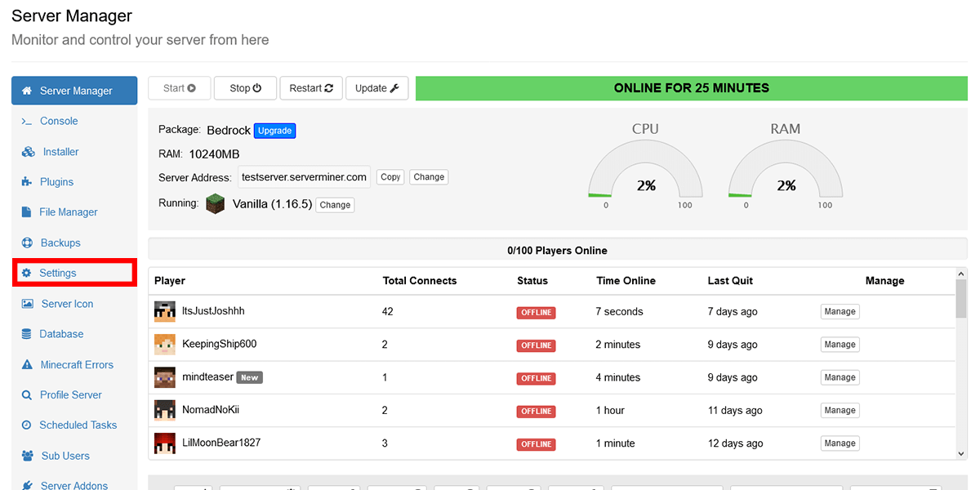The image size is (980, 490).
Task: Click the Scheduled Tasks clock icon
Action: 26,425
